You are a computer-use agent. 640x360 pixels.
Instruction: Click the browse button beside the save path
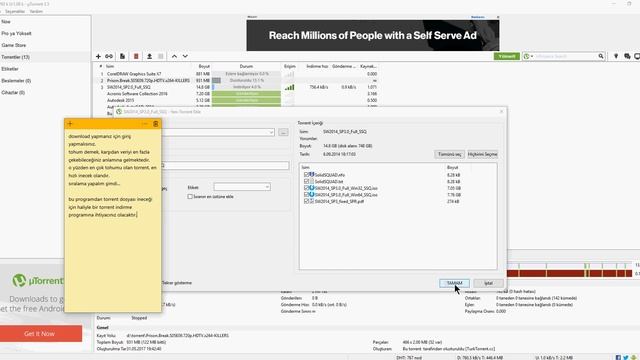pos(283,132)
